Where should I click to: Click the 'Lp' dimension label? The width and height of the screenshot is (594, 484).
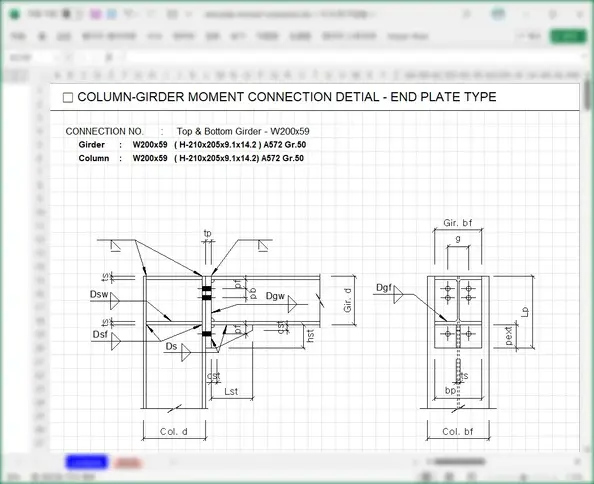pos(525,312)
